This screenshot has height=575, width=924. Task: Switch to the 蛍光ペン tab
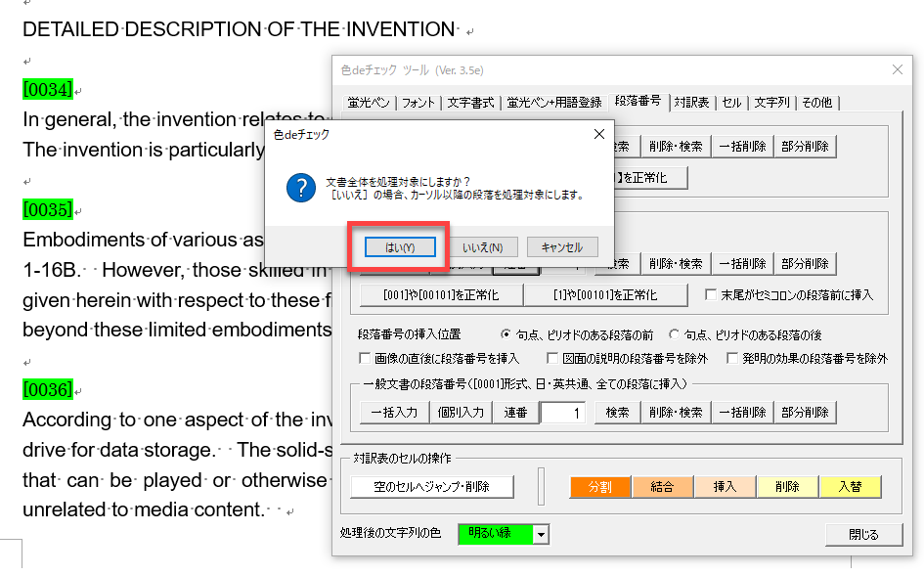click(x=369, y=103)
